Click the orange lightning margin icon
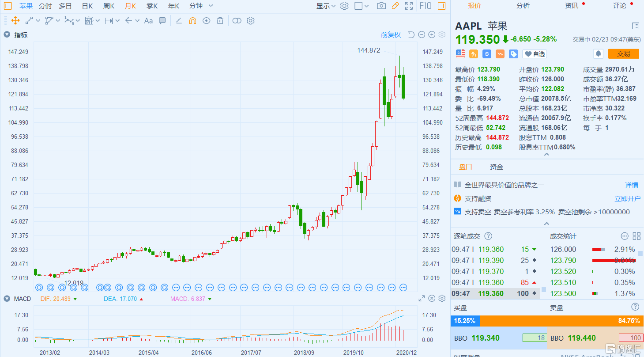644x357 pixels. (474, 53)
